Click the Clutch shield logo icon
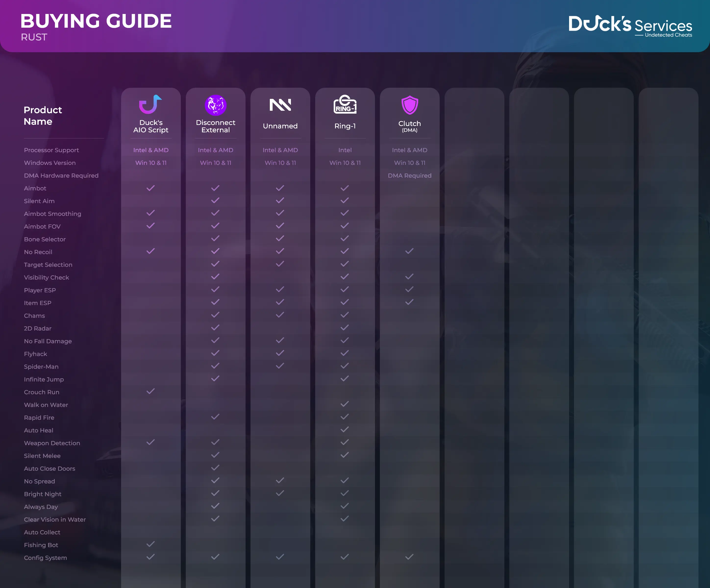The height and width of the screenshot is (588, 710). coord(410,105)
